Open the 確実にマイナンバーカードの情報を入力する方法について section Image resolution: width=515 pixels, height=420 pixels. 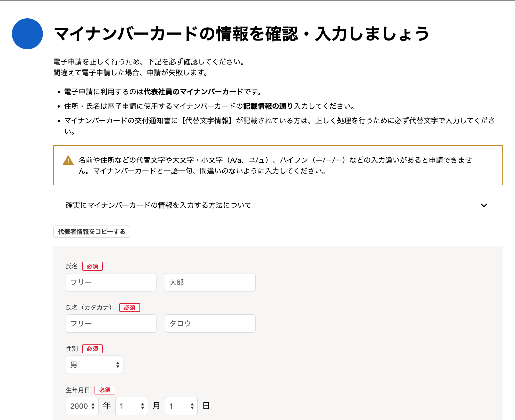278,205
